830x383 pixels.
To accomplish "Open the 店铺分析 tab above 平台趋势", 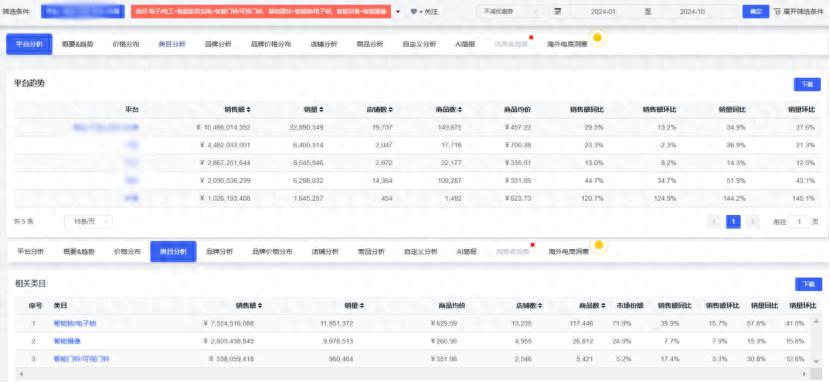I will click(323, 44).
